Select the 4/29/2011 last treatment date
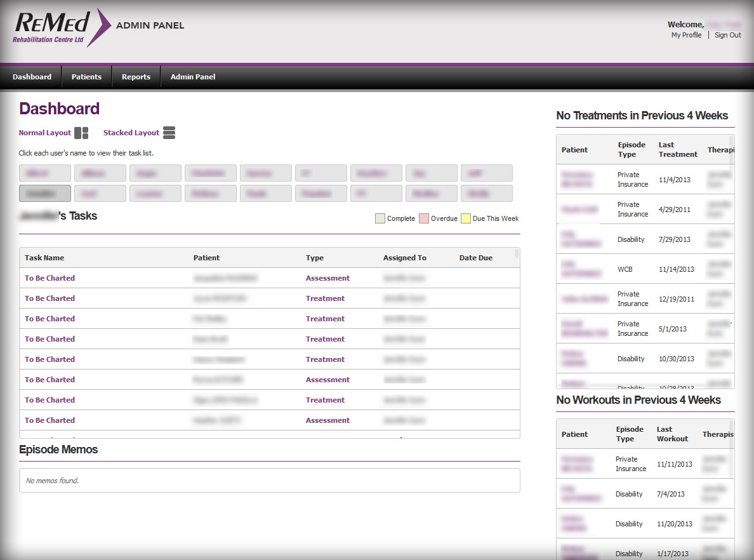This screenshot has height=560, width=754. point(674,210)
